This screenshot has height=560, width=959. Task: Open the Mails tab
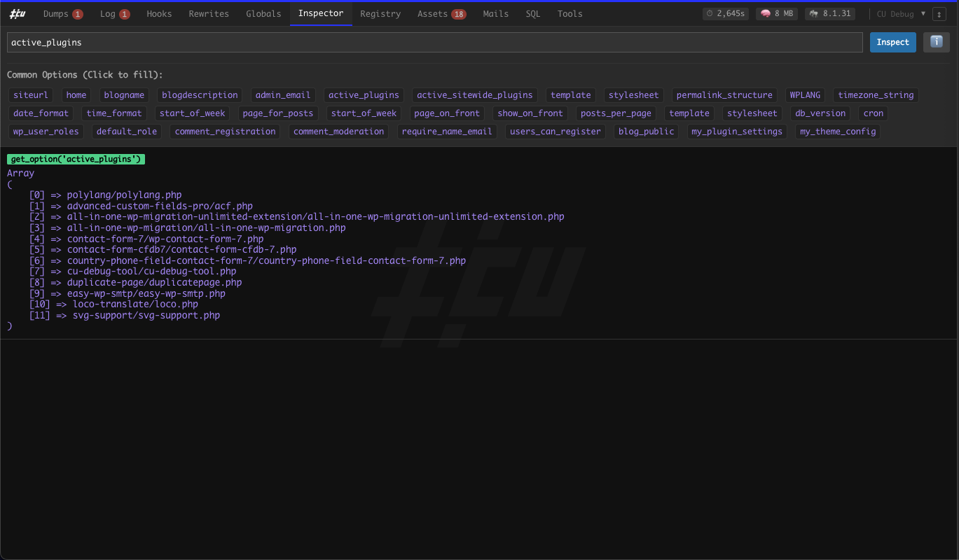click(x=495, y=13)
